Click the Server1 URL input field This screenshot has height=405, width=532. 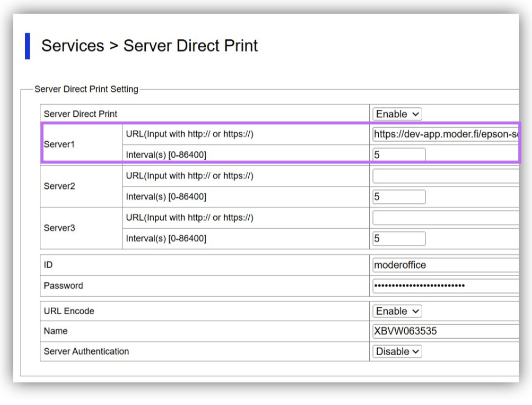point(446,134)
